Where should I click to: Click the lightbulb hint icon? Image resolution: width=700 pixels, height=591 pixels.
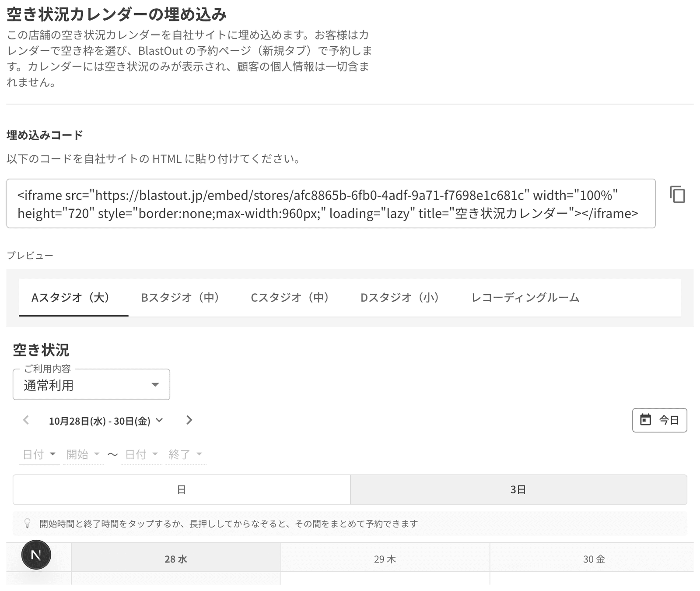coord(27,524)
